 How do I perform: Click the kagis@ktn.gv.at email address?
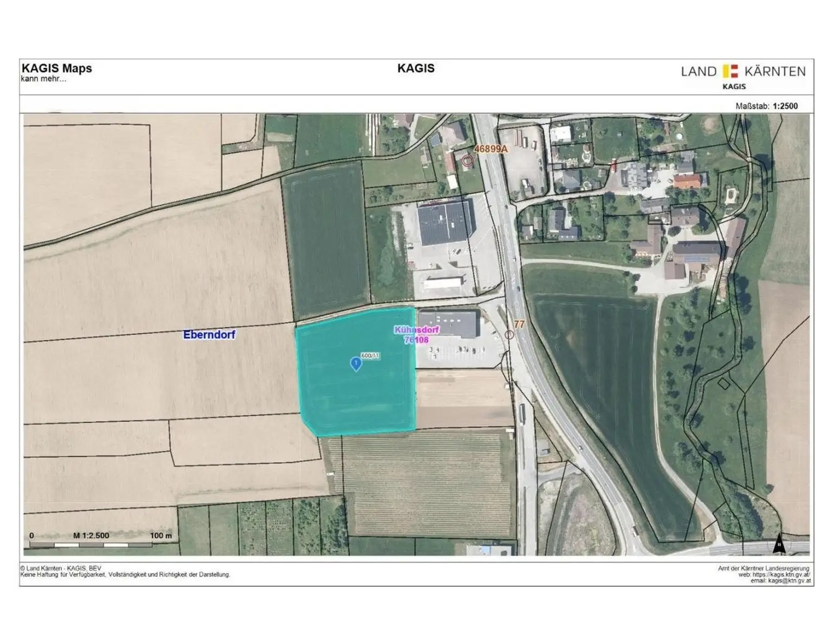790,581
